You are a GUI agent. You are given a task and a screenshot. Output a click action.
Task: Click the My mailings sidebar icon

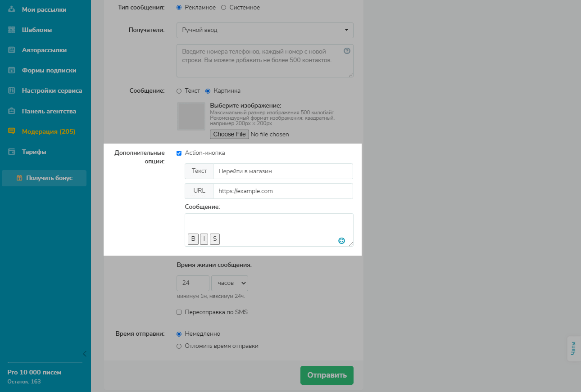coord(12,9)
